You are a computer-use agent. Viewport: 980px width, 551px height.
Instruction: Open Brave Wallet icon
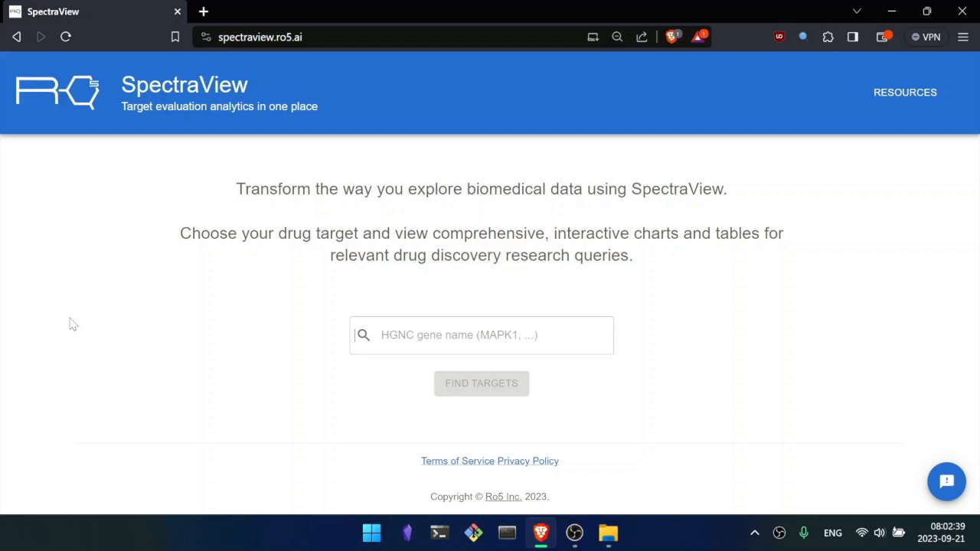884,37
